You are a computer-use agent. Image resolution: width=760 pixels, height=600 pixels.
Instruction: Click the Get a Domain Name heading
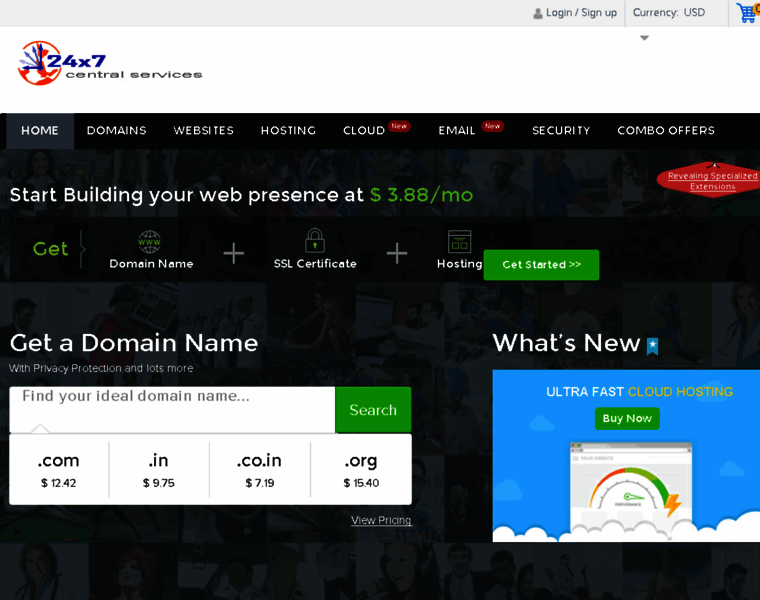pos(134,343)
